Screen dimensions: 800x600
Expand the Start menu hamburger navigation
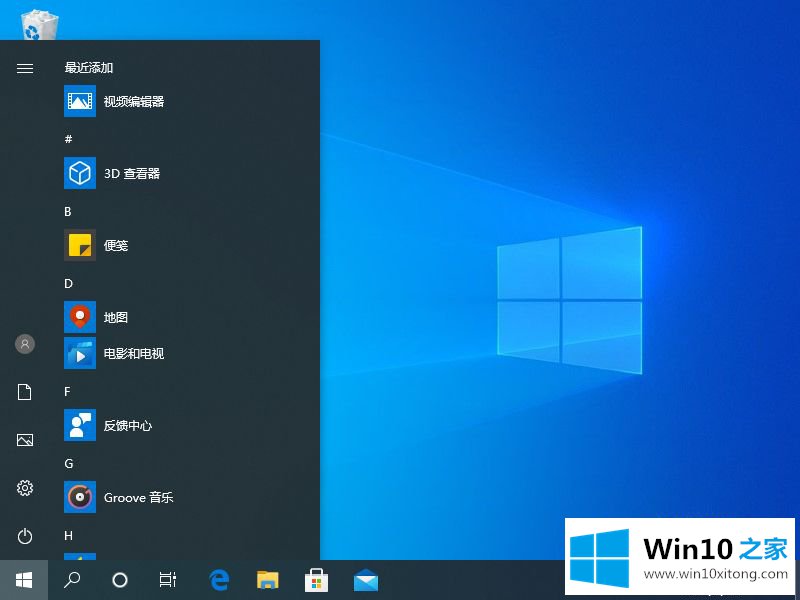click(25, 68)
